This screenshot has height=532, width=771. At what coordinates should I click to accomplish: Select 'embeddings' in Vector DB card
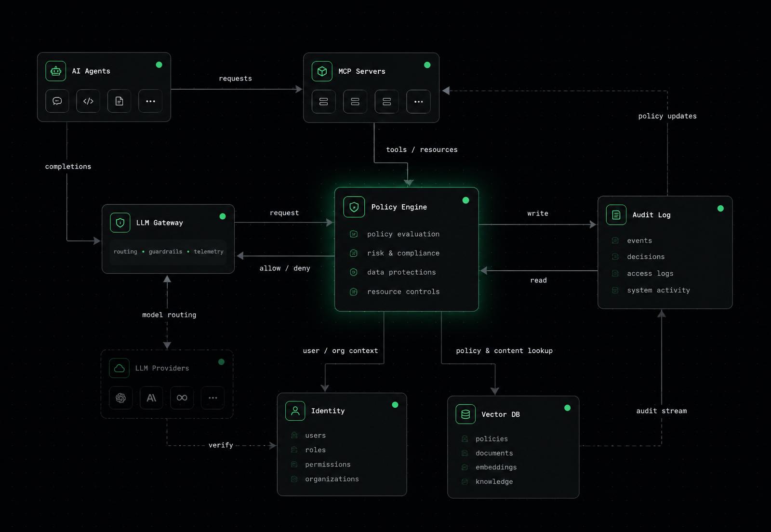pos(496,467)
